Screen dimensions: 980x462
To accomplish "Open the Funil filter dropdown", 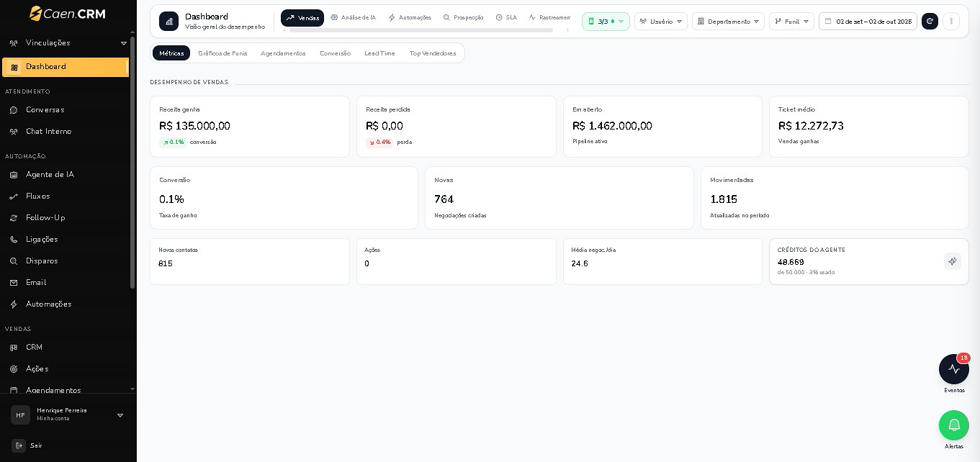I will 791,22.
